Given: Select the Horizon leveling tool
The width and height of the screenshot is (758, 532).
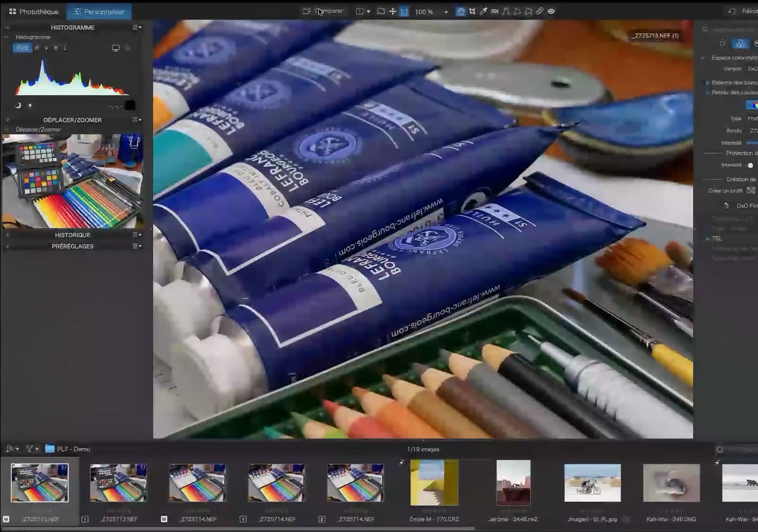Looking at the screenshot, I should click(495, 11).
